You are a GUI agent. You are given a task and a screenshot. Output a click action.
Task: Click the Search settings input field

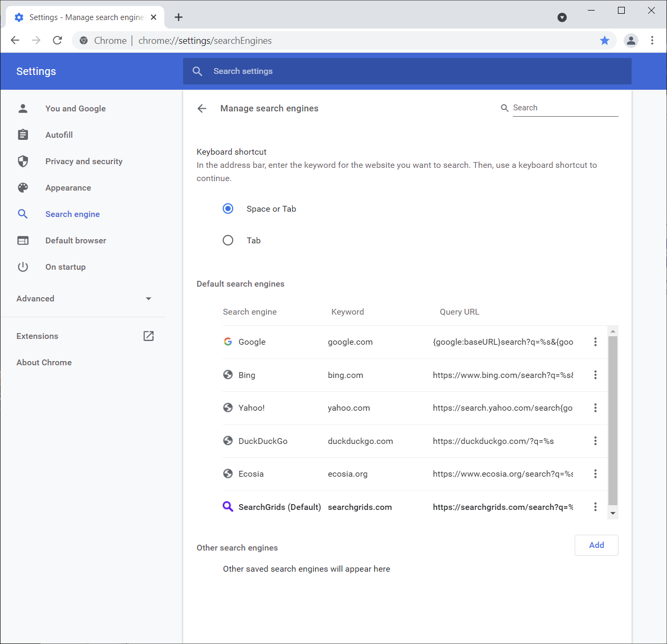coord(407,71)
